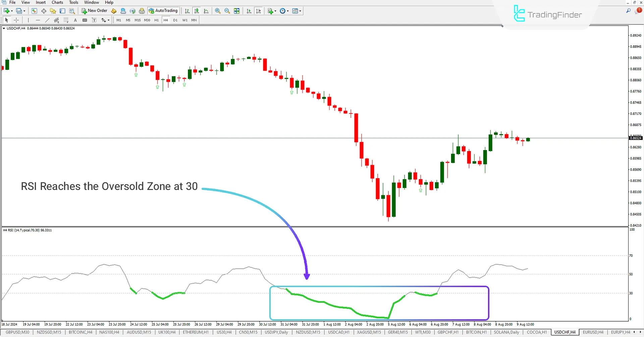This screenshot has width=644, height=337.
Task: Click the Zoom In magnifier
Action: [218, 11]
